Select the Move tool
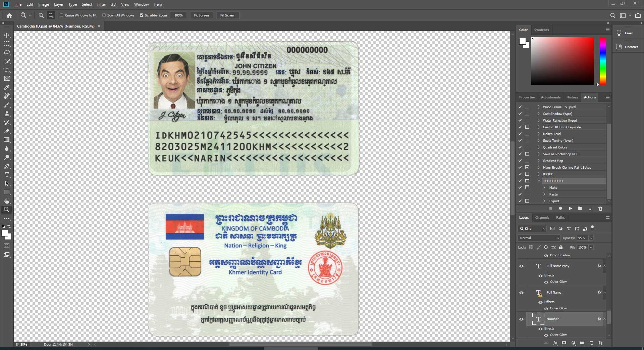 pyautogui.click(x=7, y=35)
